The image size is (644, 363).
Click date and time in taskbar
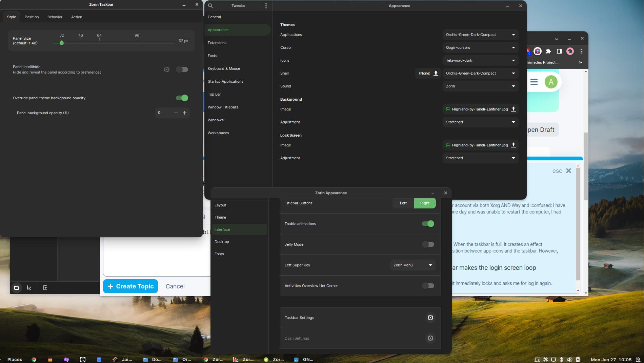point(611,360)
